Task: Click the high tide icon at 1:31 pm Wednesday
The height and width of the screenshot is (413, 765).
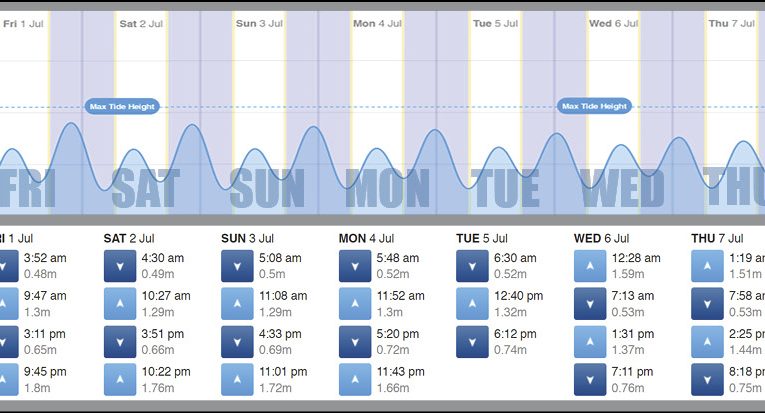Action: coord(590,341)
